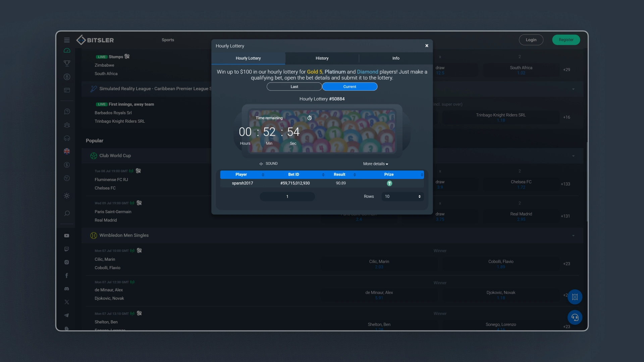Open the hamburger menu icon
The image size is (644, 362).
[x=67, y=40]
